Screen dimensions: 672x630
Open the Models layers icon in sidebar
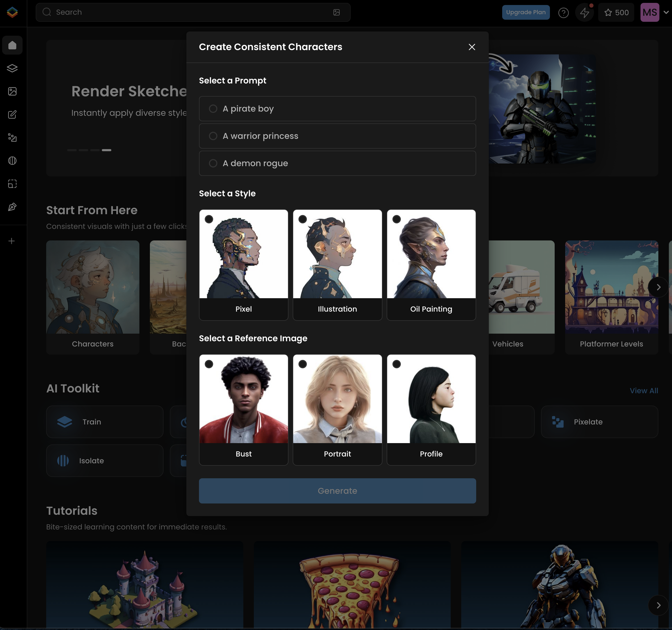point(12,68)
